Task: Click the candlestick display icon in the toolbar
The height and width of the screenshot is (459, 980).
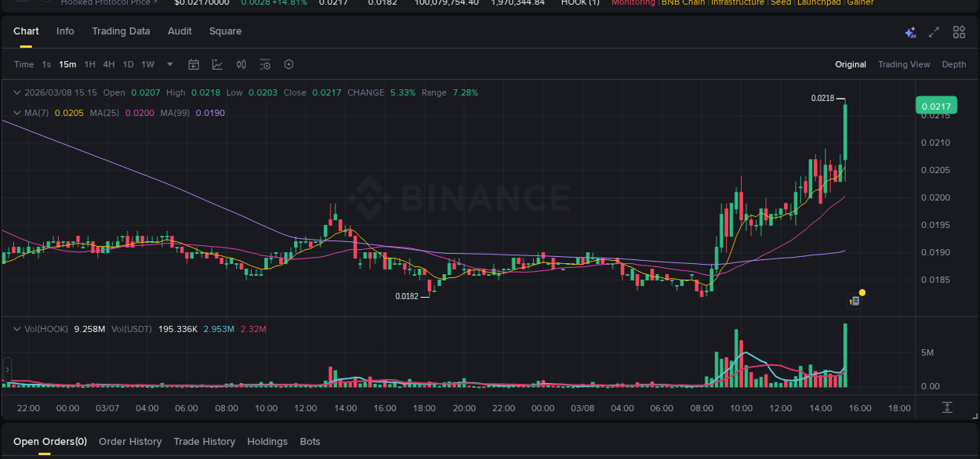Action: [x=241, y=64]
